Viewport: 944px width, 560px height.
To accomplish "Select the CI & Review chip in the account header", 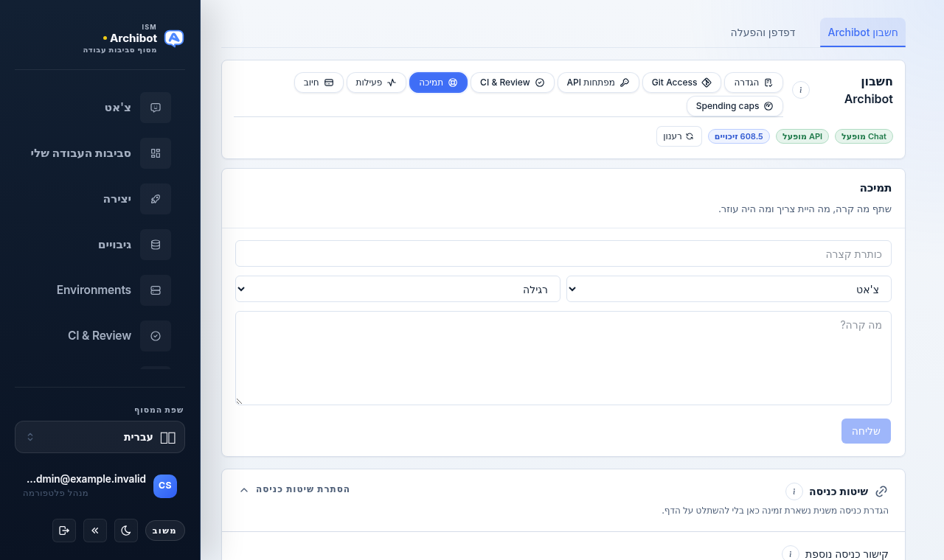I will coord(513,83).
